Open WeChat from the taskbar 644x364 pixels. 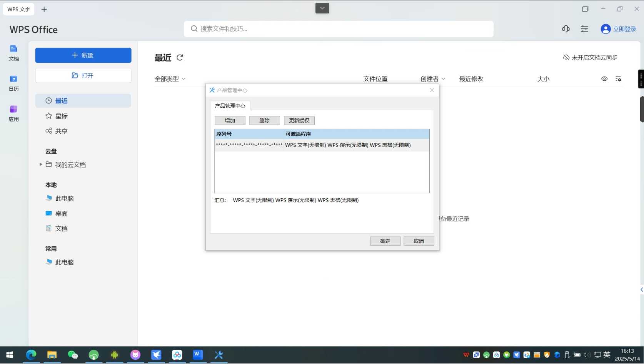pyautogui.click(x=73, y=355)
